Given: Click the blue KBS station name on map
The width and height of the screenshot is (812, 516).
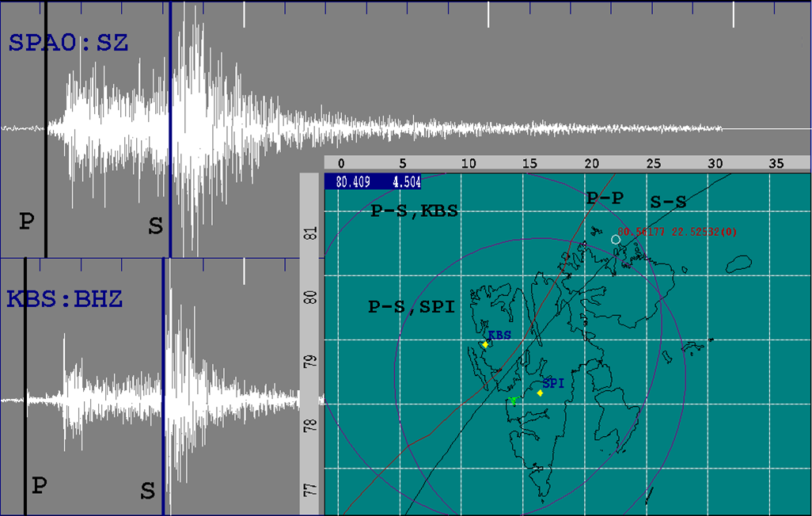Looking at the screenshot, I should [x=499, y=336].
